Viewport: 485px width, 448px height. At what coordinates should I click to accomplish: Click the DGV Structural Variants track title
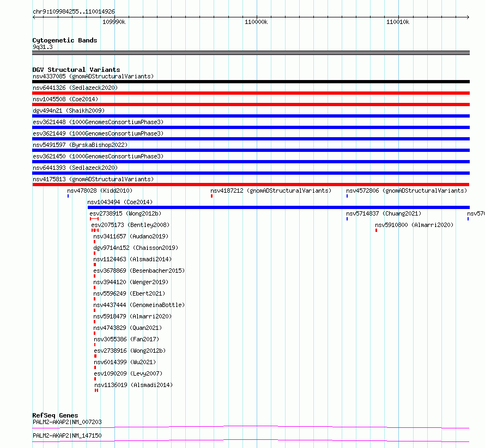click(x=76, y=70)
